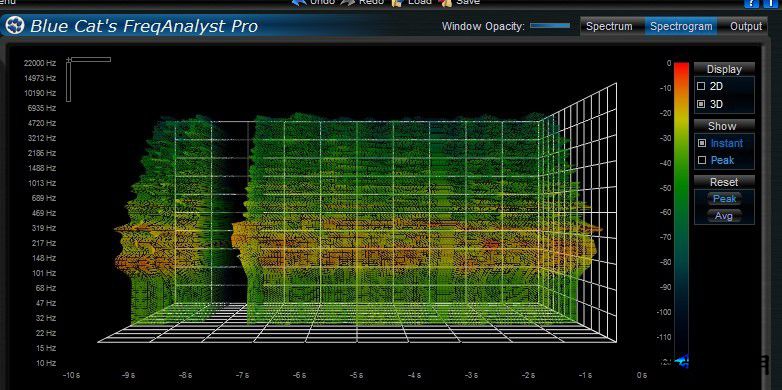Click the Reset Avg button
This screenshot has width=782, height=390.
(x=724, y=215)
